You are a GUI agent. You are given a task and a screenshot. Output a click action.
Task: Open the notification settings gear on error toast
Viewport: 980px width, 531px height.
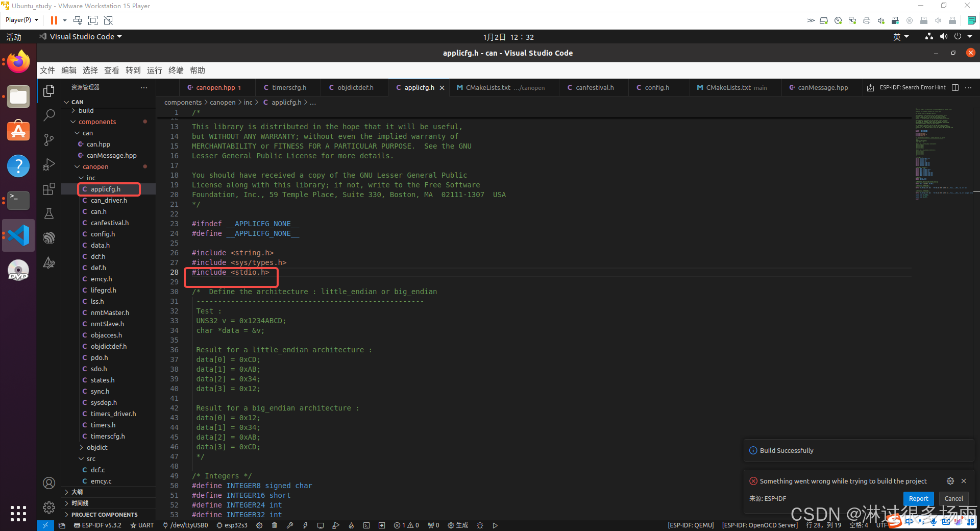tap(950, 481)
